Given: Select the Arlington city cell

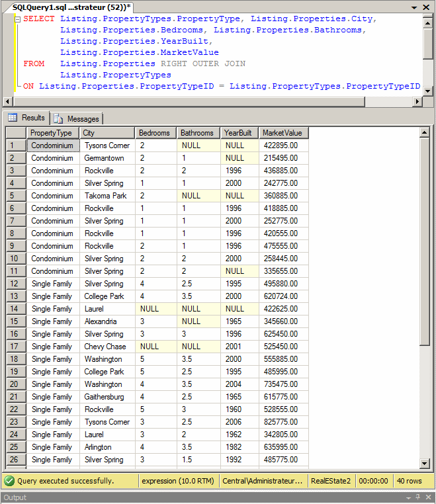Looking at the screenshot, I should pos(107,446).
